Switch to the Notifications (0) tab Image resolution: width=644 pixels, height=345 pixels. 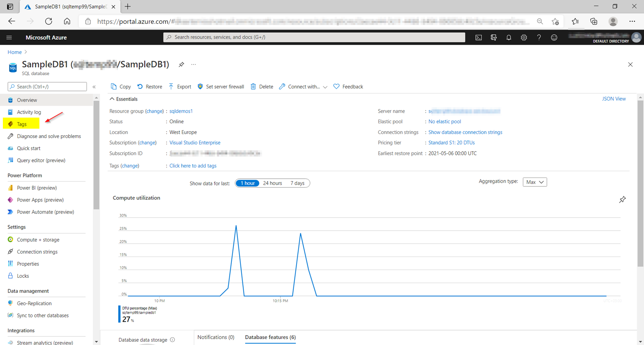tap(216, 337)
